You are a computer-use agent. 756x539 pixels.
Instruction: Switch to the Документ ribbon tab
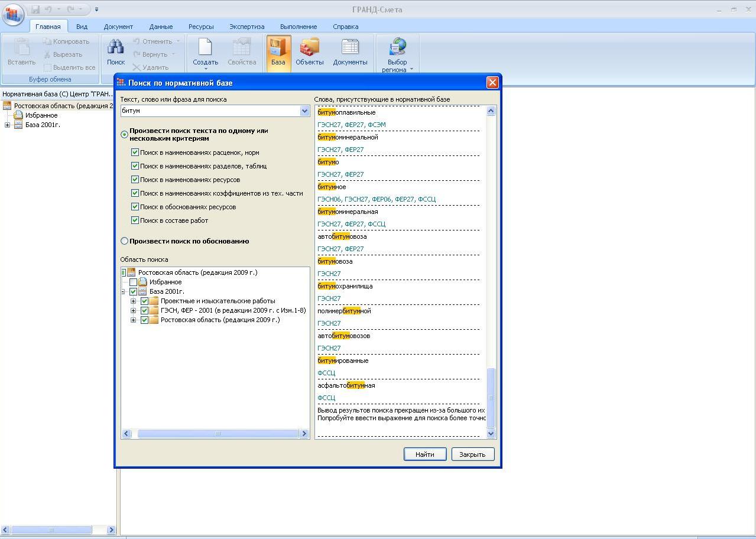point(118,27)
